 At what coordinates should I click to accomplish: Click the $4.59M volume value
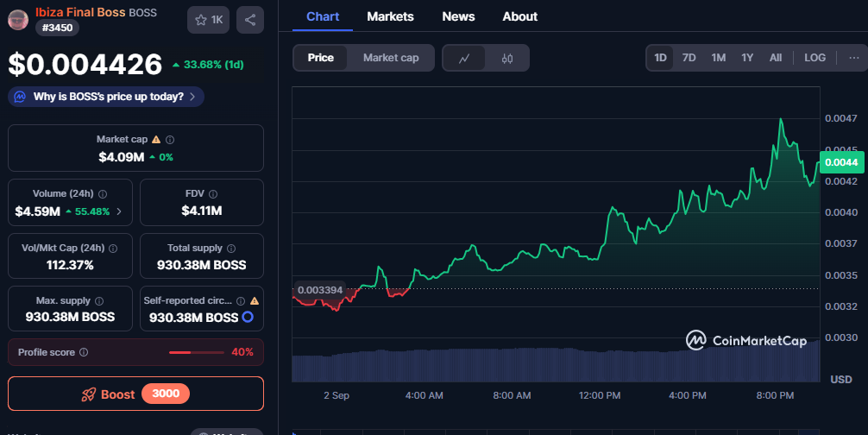(x=38, y=211)
